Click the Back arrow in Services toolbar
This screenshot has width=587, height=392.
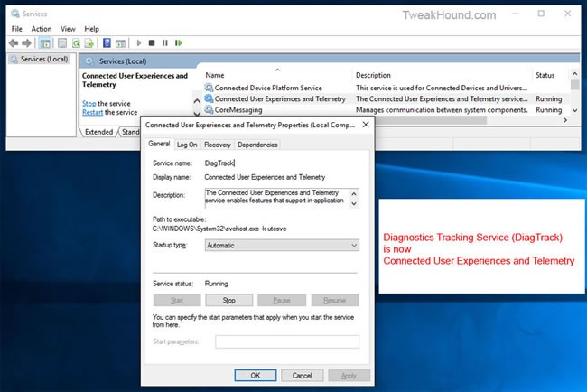(13, 42)
